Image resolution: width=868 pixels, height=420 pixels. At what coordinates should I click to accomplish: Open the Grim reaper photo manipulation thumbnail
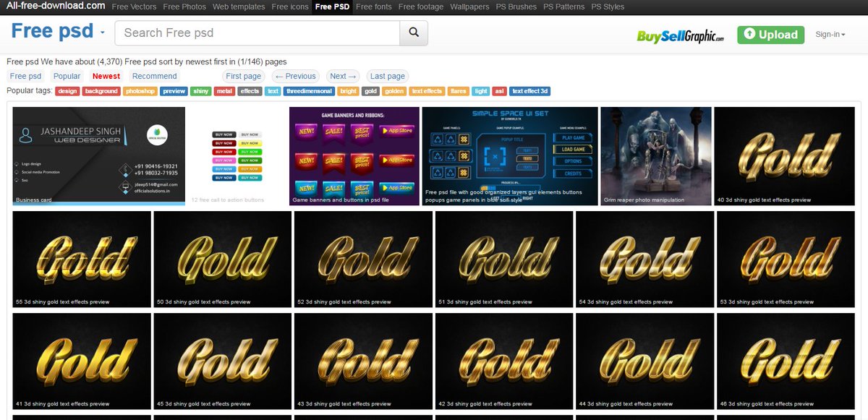click(x=656, y=156)
